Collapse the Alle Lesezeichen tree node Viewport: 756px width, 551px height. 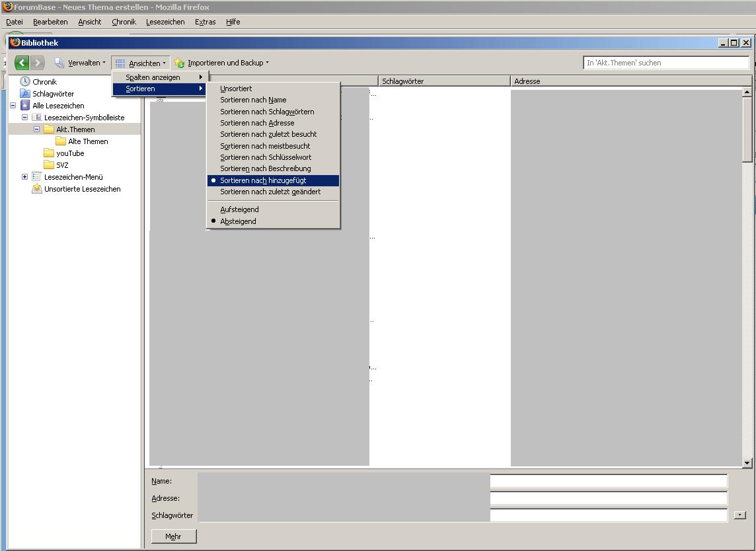[x=13, y=105]
